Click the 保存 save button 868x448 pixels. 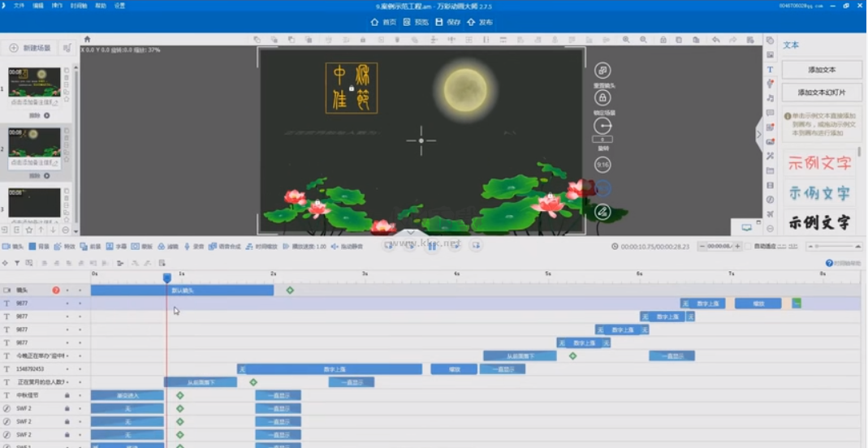pos(448,22)
